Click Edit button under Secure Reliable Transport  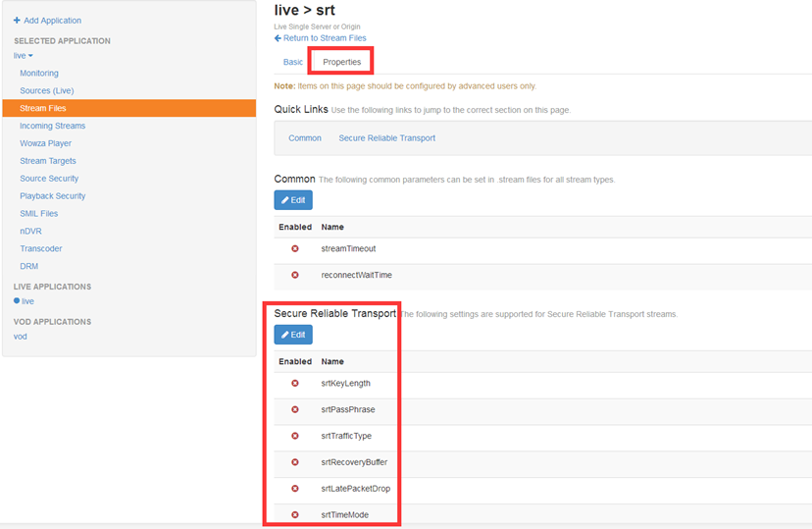coord(293,335)
